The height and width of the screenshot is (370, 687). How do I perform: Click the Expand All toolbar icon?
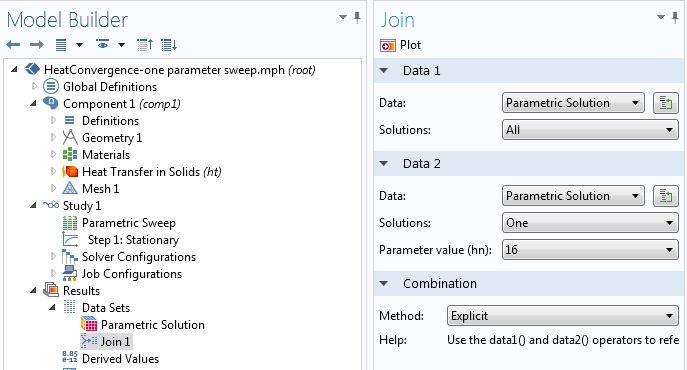coord(169,45)
